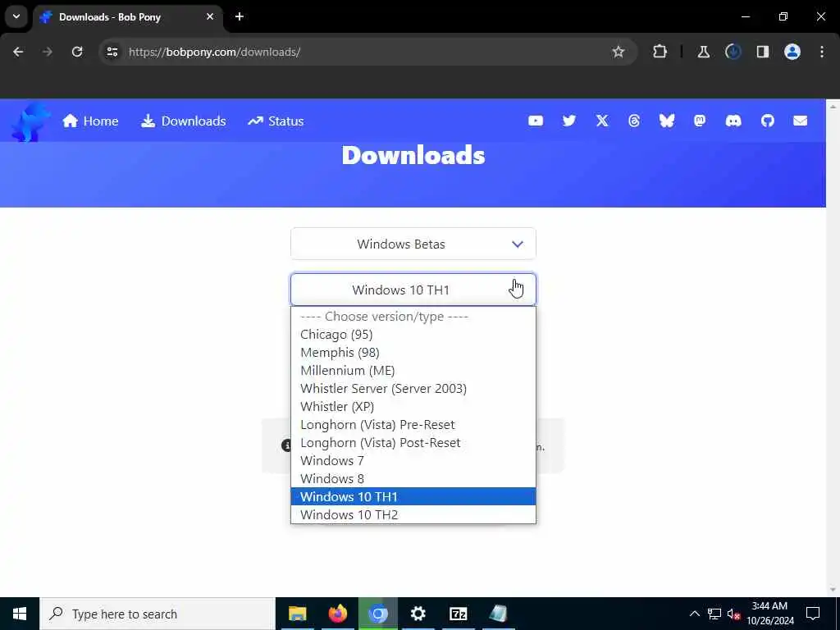Open Firefox from the taskbar
840x630 pixels.
[x=337, y=614]
